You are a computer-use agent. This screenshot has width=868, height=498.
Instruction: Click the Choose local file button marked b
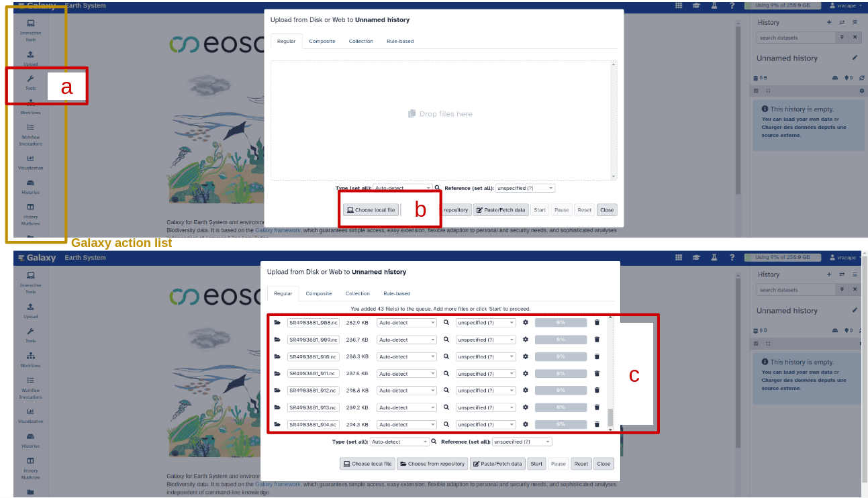371,210
